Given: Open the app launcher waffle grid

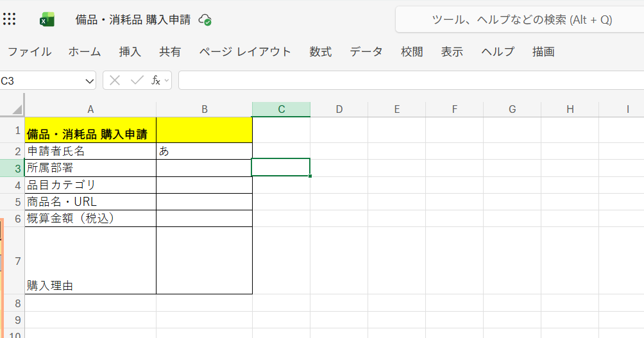Looking at the screenshot, I should point(10,20).
